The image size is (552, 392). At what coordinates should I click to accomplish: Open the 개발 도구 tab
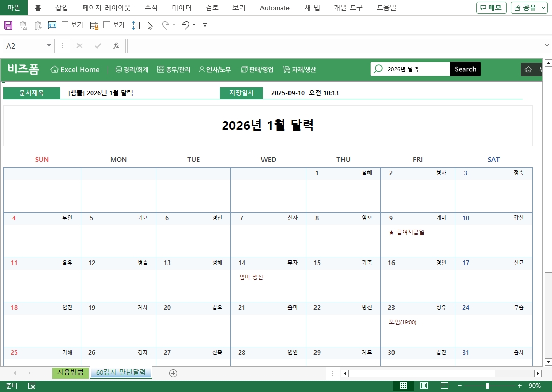(348, 8)
